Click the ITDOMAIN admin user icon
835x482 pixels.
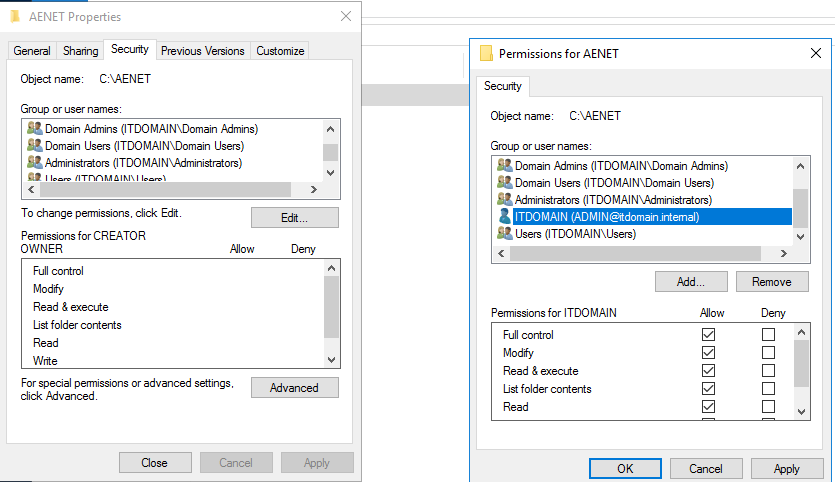coord(505,217)
